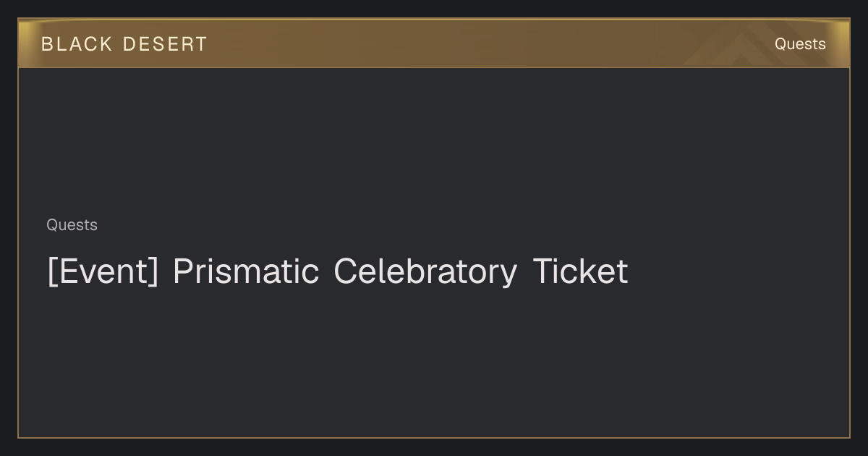The height and width of the screenshot is (456, 868).
Task: Click the word DESERT in the logo
Action: pyautogui.click(x=165, y=44)
